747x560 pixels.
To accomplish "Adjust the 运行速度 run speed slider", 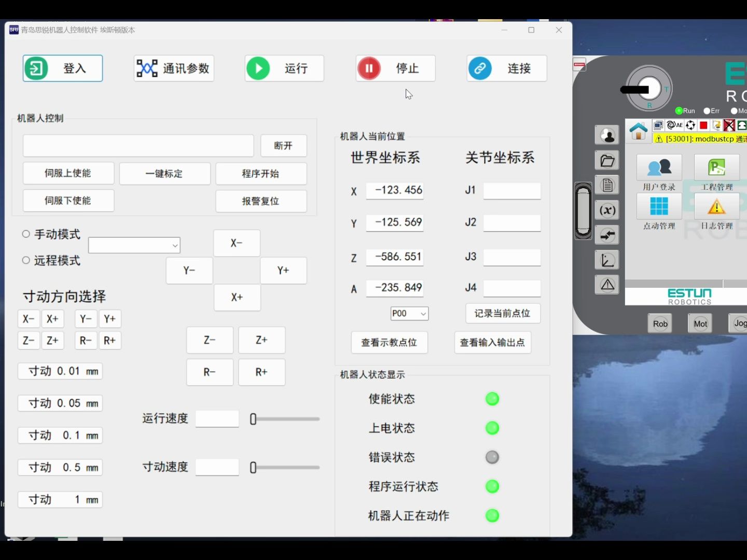I will tap(285, 419).
